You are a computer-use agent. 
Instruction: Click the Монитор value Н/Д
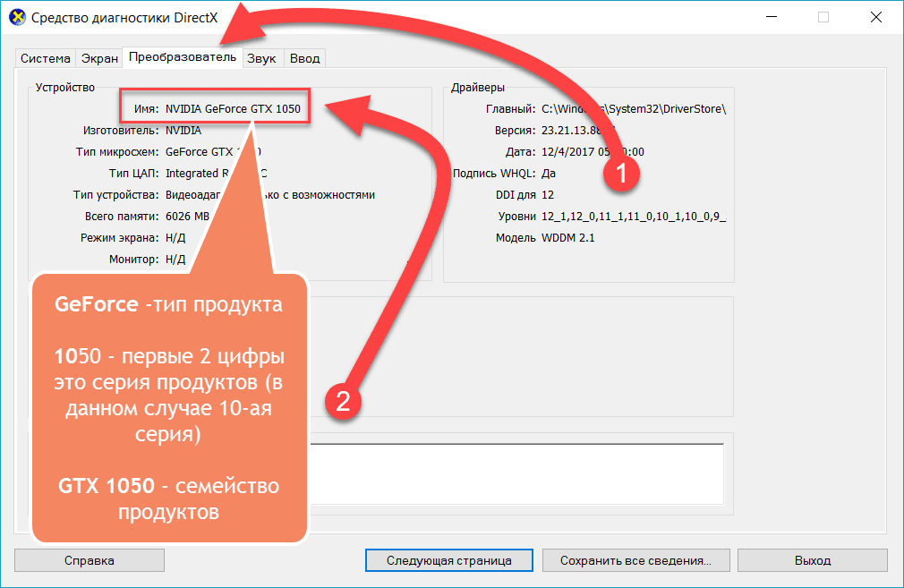coord(175,260)
